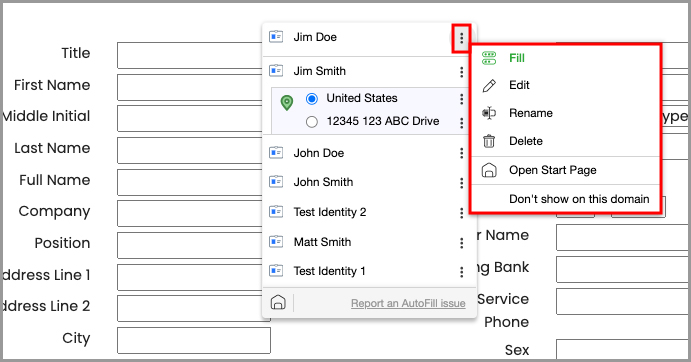This screenshot has width=691, height=362.
Task: Click the Rename text cursor icon
Action: [489, 113]
